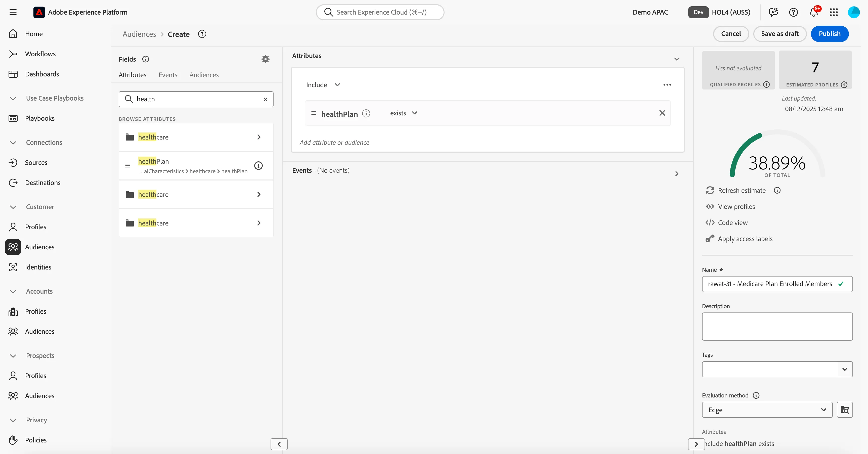Collapse the Attributes section chevron
Viewport: 868px width, 454px height.
pos(677,59)
